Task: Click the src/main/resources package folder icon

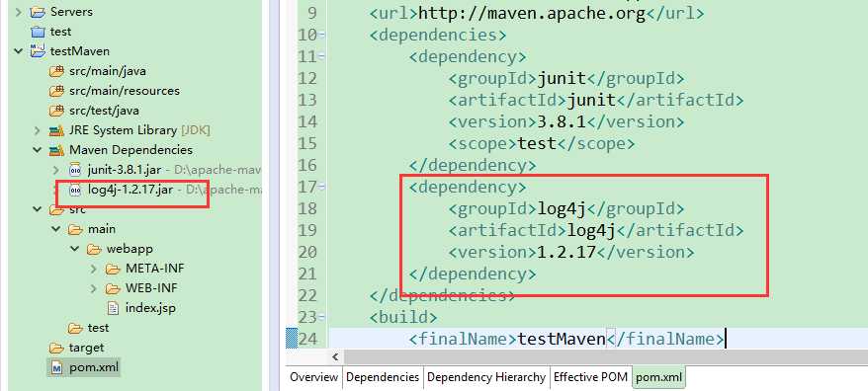Action: point(56,91)
